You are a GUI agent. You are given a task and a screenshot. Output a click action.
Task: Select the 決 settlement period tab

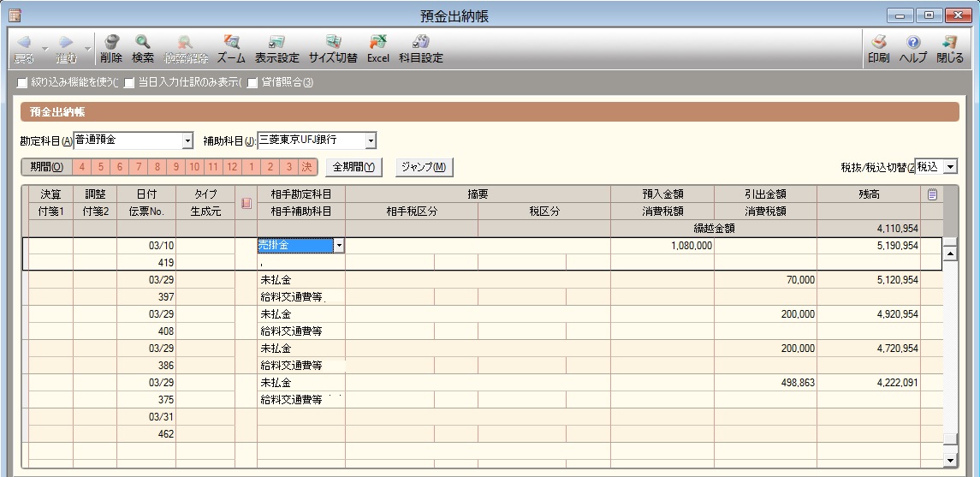[x=307, y=167]
